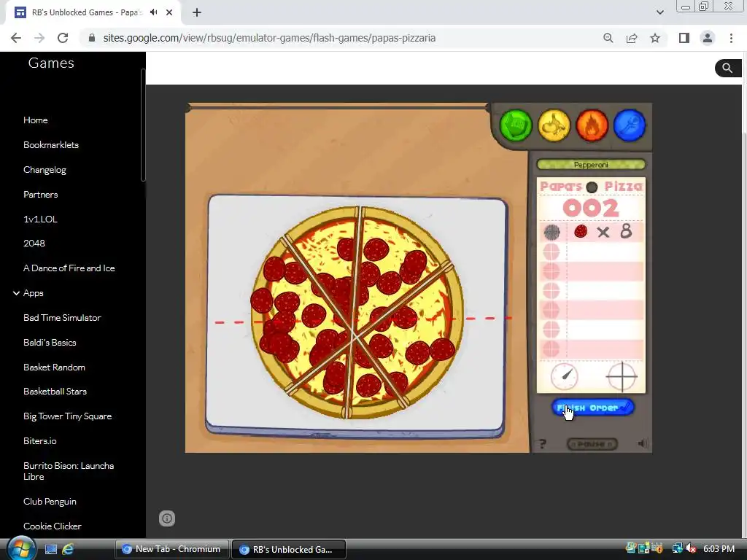747x560 pixels.
Task: Click the whole-pizza placement icon on ticket
Action: point(551,232)
